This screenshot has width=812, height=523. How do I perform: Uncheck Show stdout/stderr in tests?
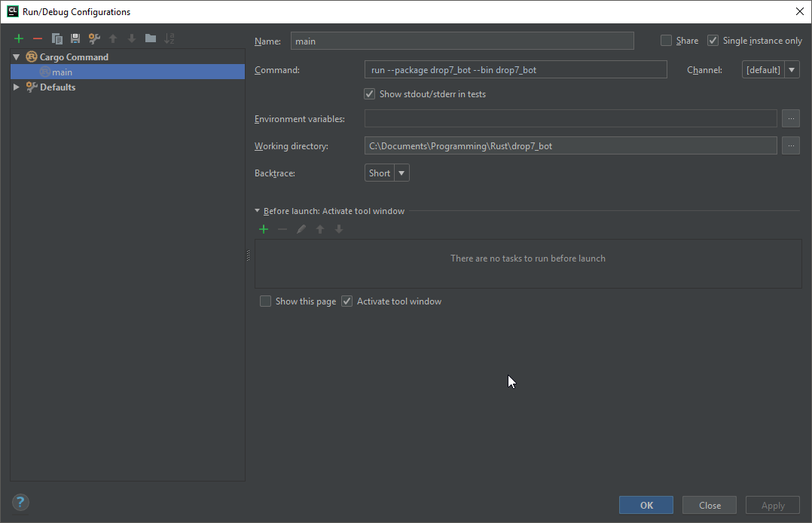click(x=369, y=93)
